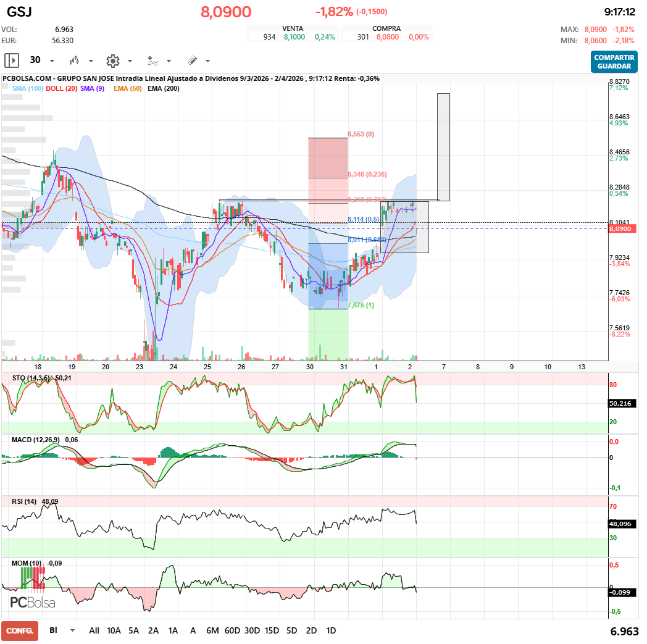Select the drawing pencil tool
This screenshot has width=647, height=644.
pyautogui.click(x=192, y=61)
